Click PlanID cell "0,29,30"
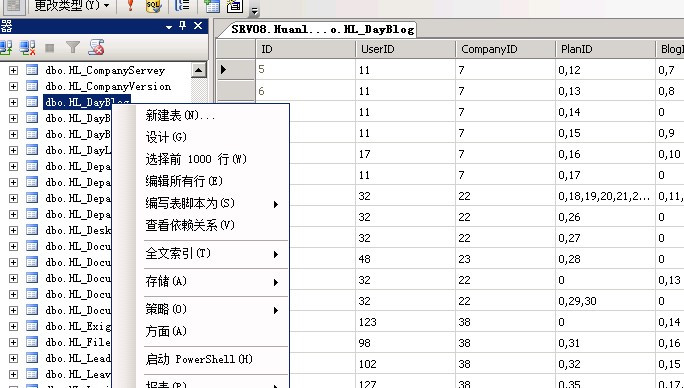This screenshot has width=684, height=388. (x=605, y=301)
